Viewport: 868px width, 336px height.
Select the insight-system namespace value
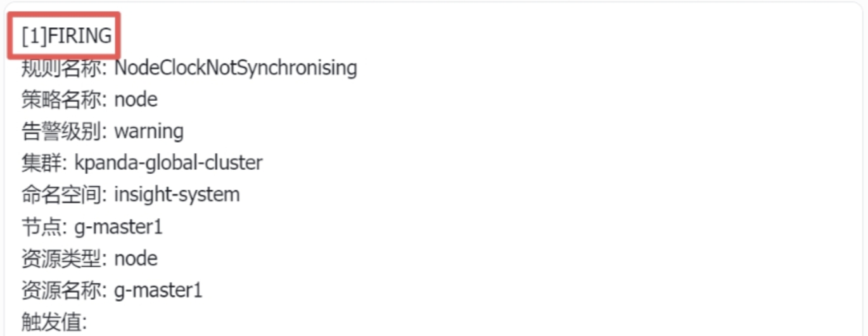click(177, 195)
